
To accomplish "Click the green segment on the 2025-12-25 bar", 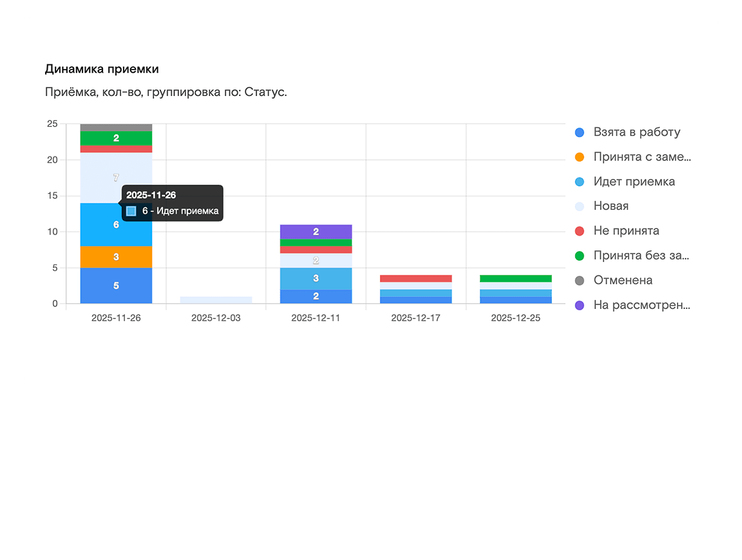I will pos(515,279).
